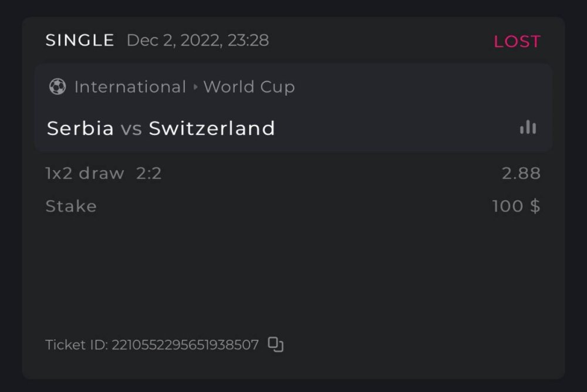Click the LOST bet status

(x=517, y=42)
